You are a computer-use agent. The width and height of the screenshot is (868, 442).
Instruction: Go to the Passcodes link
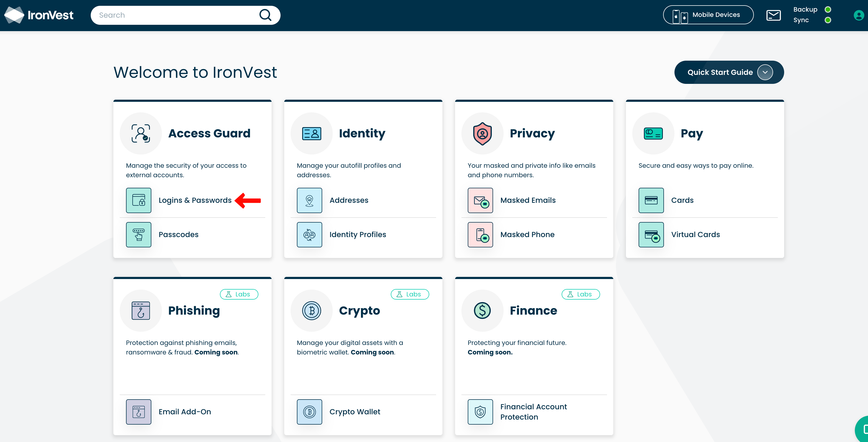pyautogui.click(x=179, y=235)
